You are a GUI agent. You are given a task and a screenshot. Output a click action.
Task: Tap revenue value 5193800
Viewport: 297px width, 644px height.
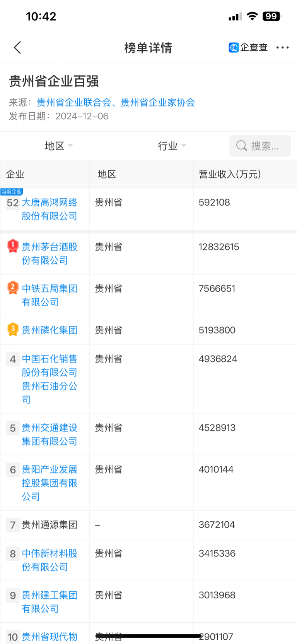(x=217, y=330)
